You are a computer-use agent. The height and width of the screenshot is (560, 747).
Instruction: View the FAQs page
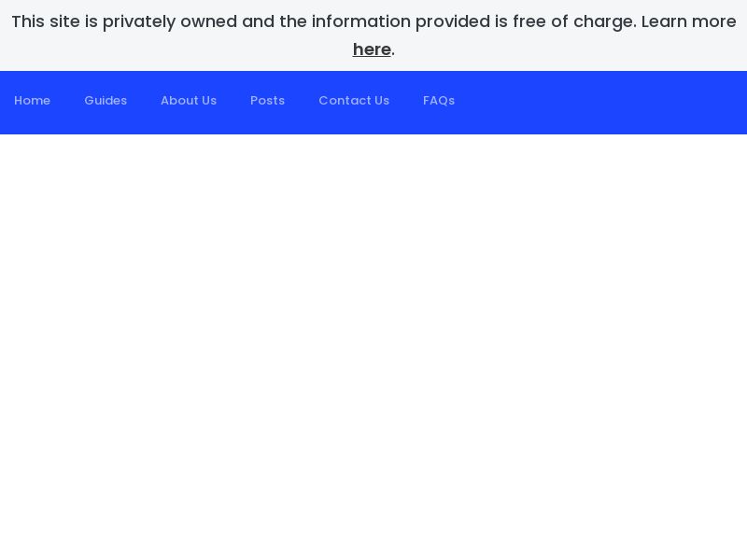coord(439,101)
